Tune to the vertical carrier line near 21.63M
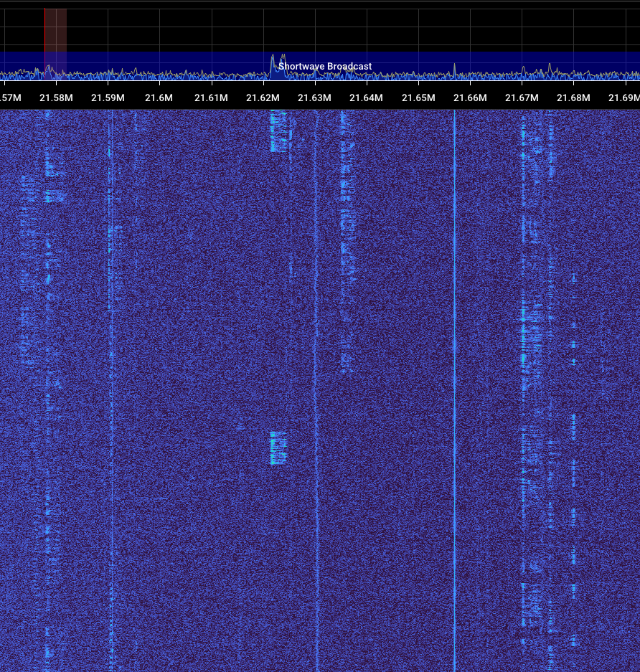640x672 pixels. (x=316, y=359)
